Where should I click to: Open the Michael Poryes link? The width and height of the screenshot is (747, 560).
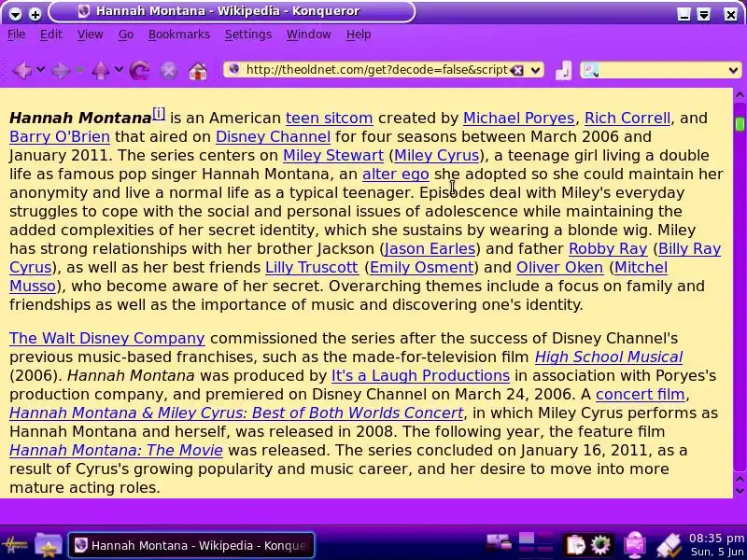tap(519, 119)
